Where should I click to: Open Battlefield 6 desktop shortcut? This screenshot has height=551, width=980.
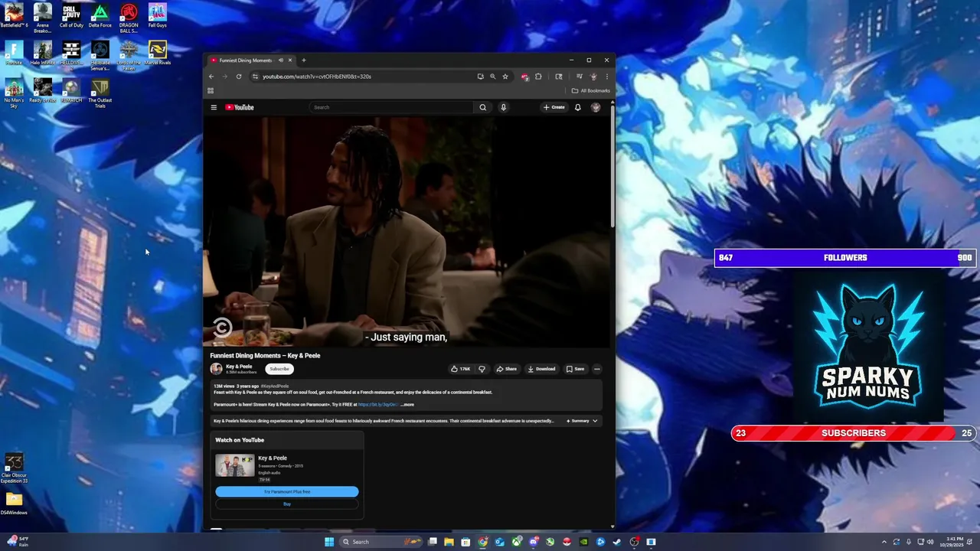[x=14, y=16]
